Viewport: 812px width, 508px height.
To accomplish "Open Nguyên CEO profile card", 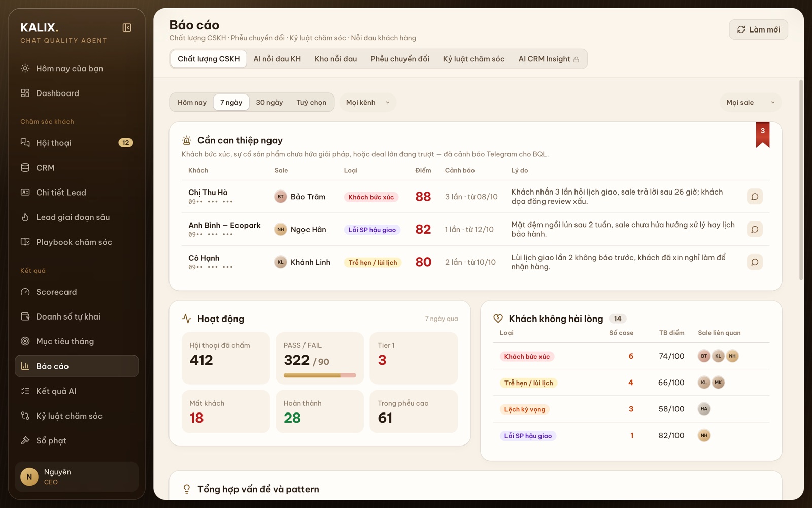I will click(77, 477).
